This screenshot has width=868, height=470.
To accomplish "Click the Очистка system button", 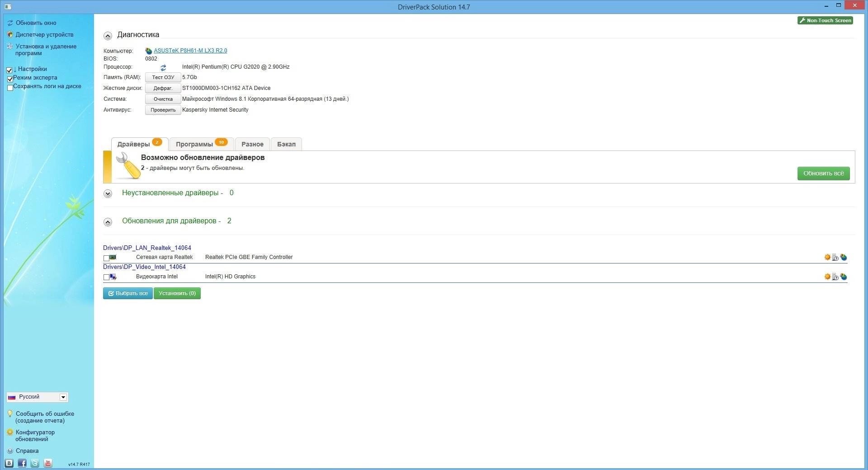I will (x=163, y=99).
